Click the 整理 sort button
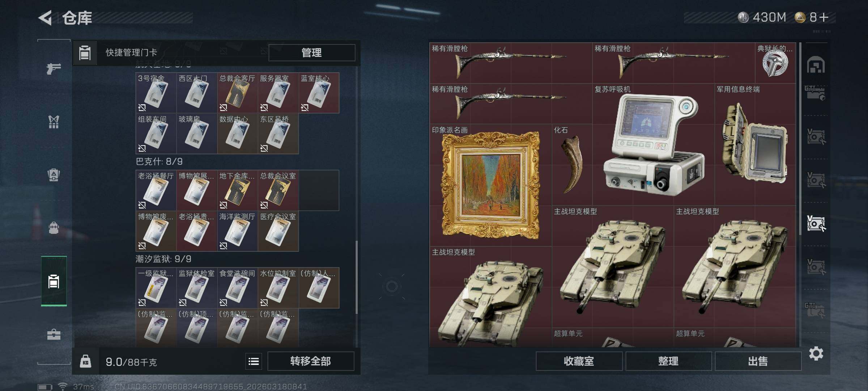Image resolution: width=868 pixels, height=391 pixels. tap(668, 361)
